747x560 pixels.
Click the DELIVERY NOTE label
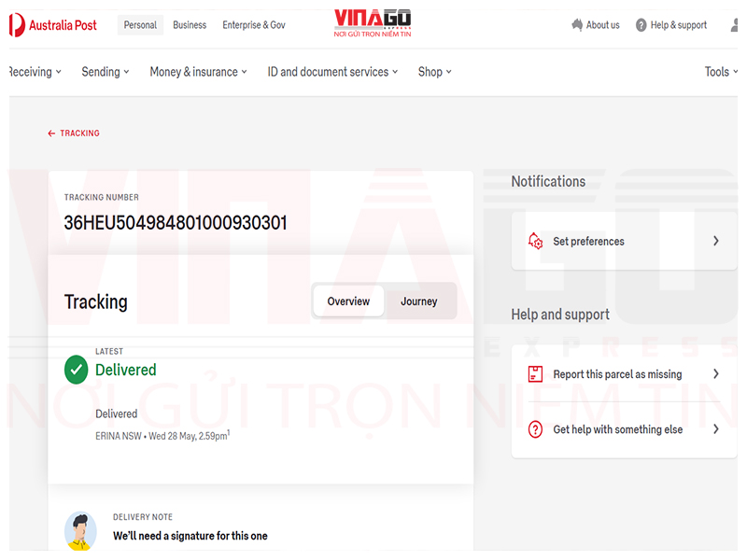pos(143,517)
